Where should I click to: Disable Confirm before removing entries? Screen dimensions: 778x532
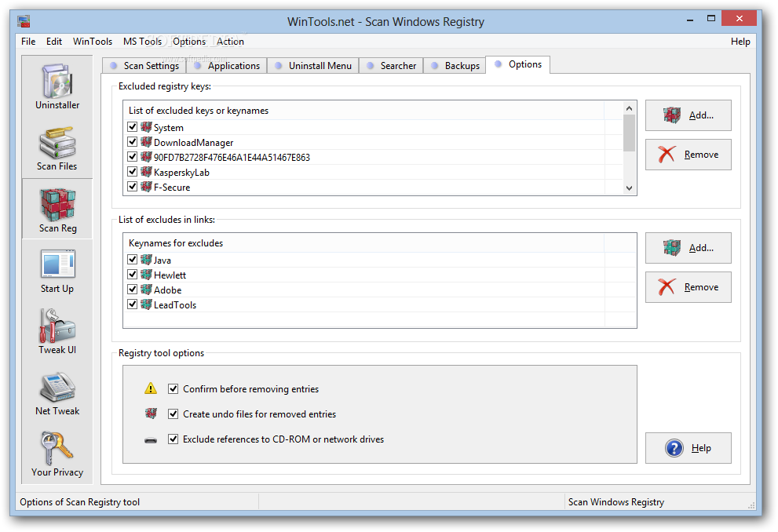click(x=173, y=388)
